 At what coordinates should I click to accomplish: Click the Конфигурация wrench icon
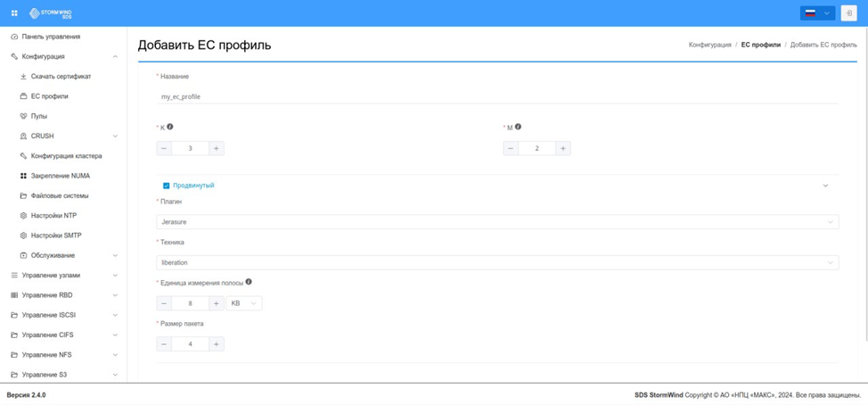[14, 56]
